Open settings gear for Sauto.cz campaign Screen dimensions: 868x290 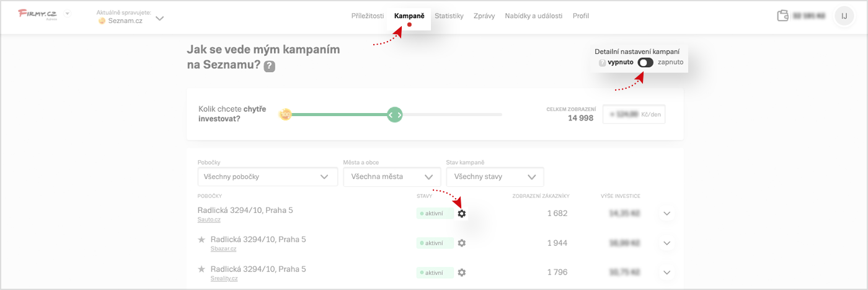(x=461, y=214)
